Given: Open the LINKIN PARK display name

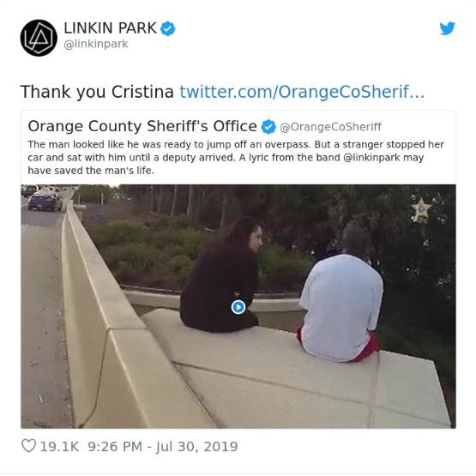Looking at the screenshot, I should coord(110,28).
